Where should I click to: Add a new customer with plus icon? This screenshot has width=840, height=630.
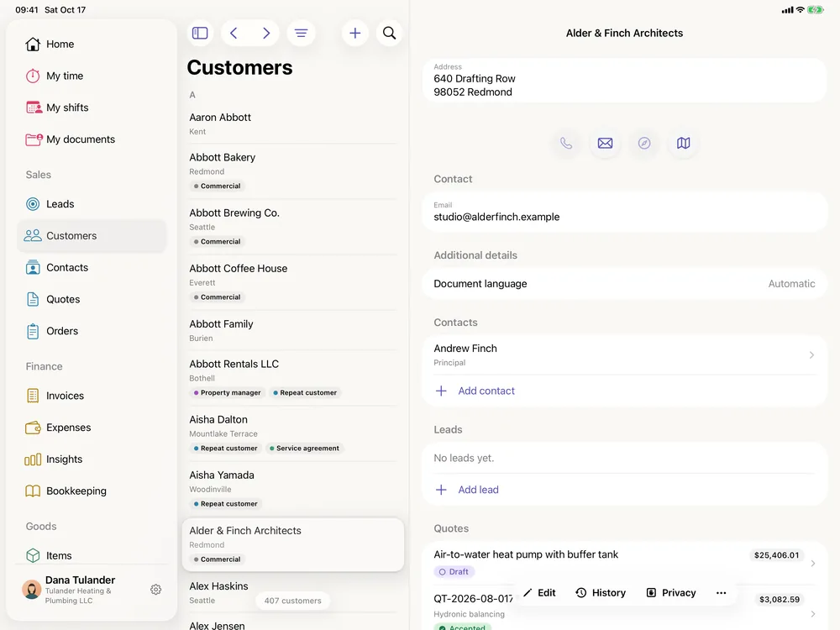pos(354,34)
